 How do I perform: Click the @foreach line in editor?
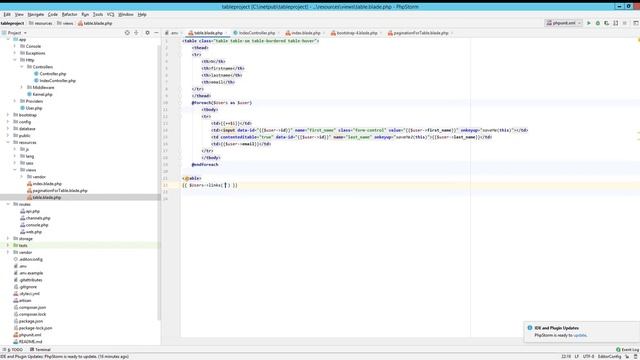pos(222,103)
